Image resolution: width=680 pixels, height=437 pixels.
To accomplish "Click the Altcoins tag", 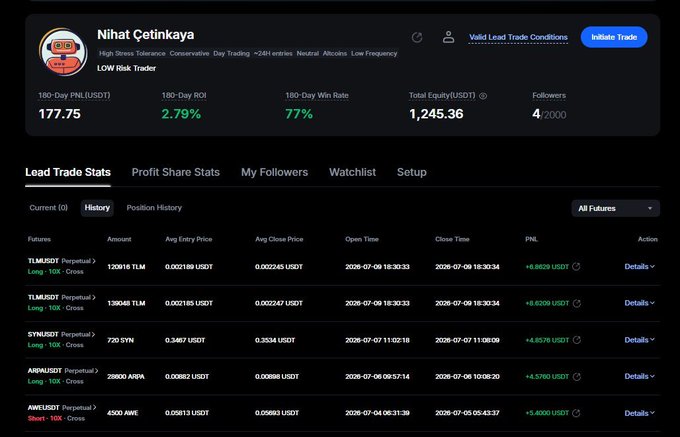I will tap(335, 53).
